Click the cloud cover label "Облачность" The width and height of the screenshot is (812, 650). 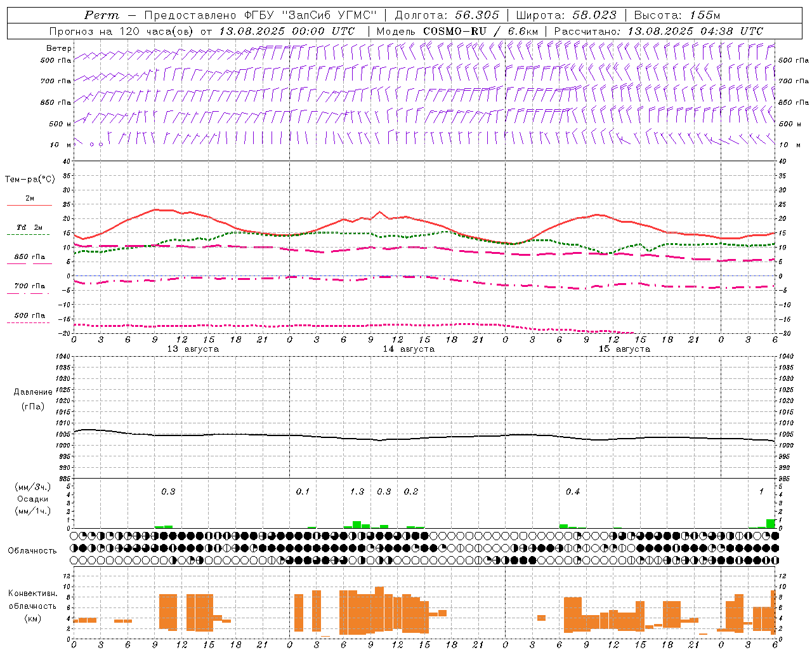pyautogui.click(x=32, y=551)
